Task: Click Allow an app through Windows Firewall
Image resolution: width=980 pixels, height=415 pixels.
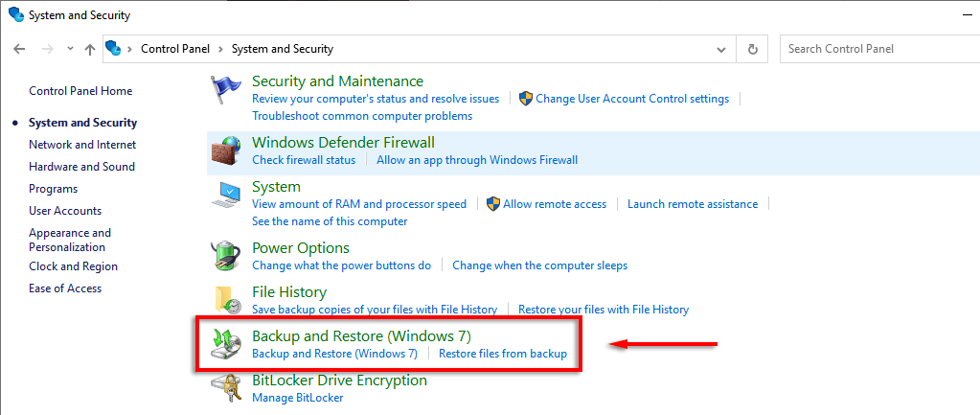Action: (477, 160)
